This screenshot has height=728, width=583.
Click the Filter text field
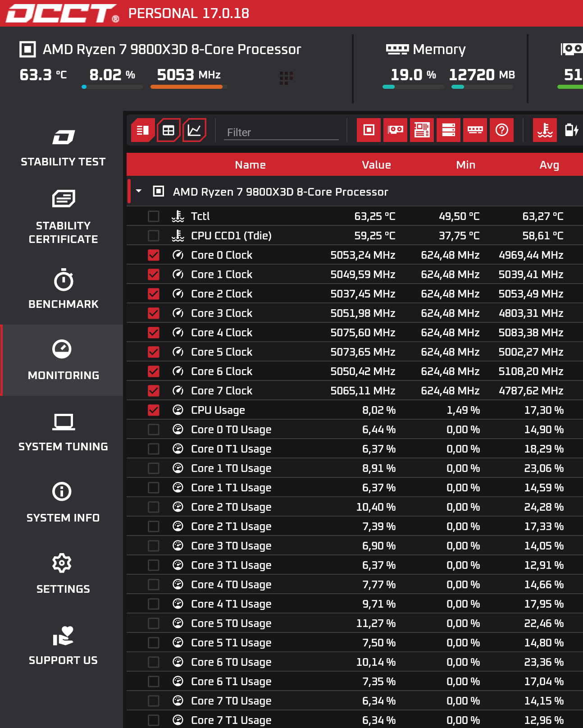pyautogui.click(x=281, y=132)
